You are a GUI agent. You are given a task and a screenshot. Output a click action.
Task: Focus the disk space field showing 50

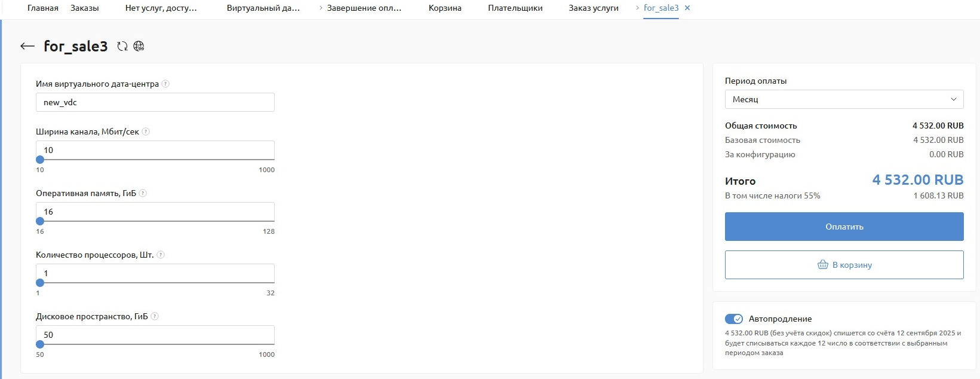[155, 335]
